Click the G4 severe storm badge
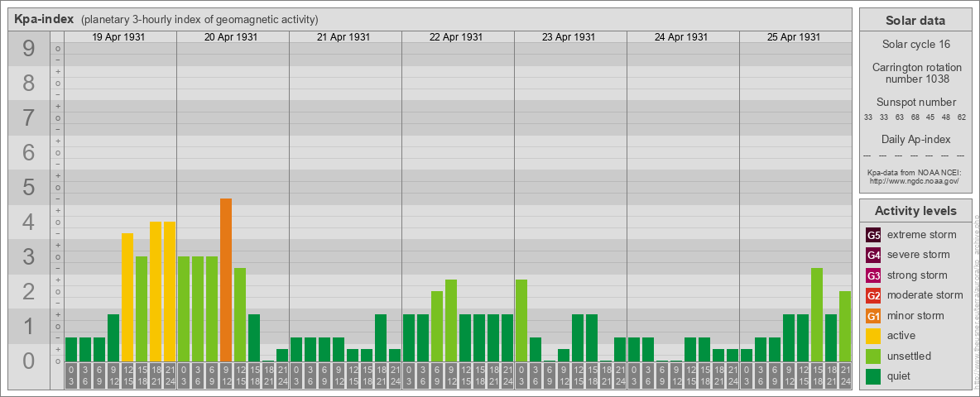 tap(873, 256)
